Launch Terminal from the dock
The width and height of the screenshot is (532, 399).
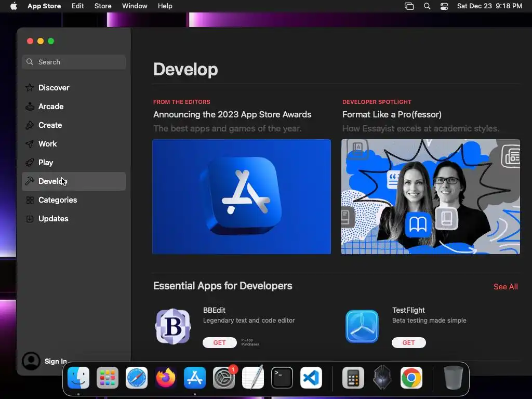pos(282,378)
